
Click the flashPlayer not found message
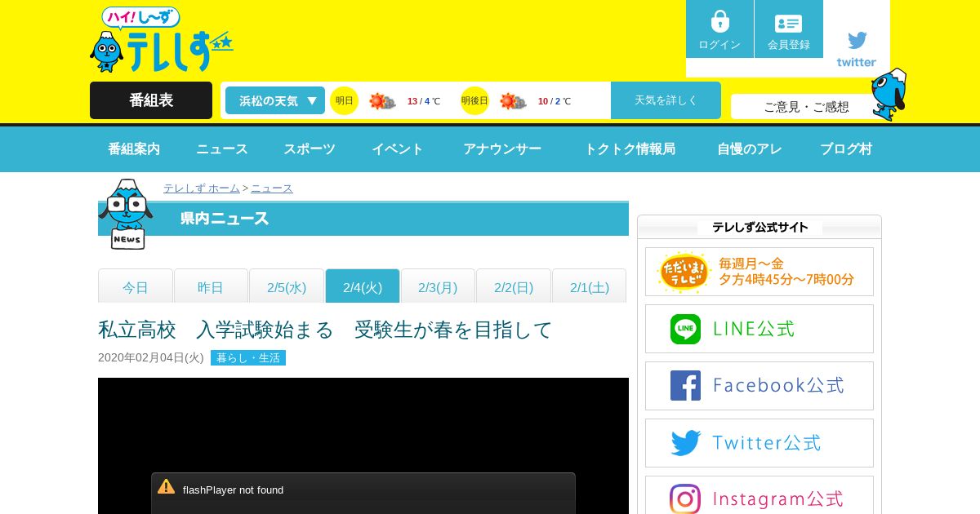pyautogui.click(x=233, y=490)
